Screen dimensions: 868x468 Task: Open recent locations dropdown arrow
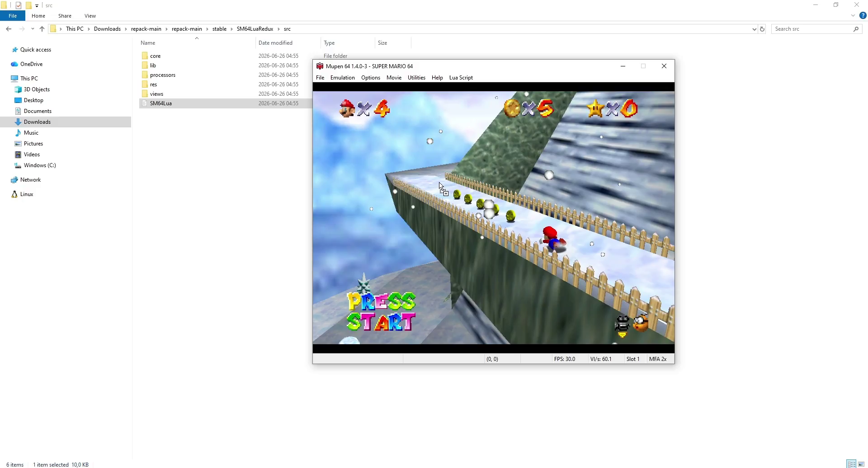pyautogui.click(x=33, y=29)
